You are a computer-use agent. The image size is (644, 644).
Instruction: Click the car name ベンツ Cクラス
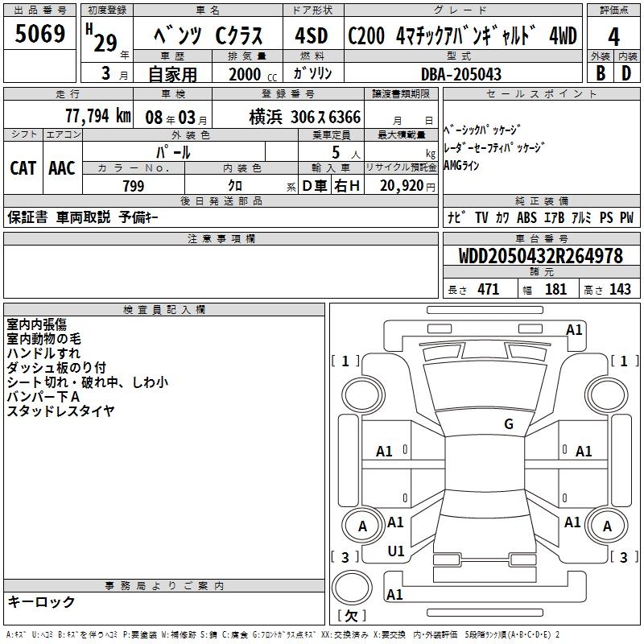(208, 35)
